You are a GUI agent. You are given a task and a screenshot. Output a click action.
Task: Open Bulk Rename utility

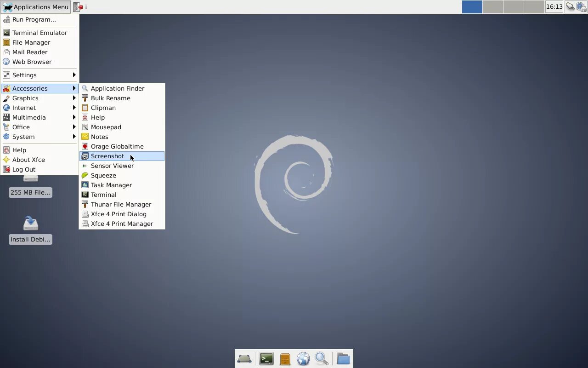coord(122,98)
